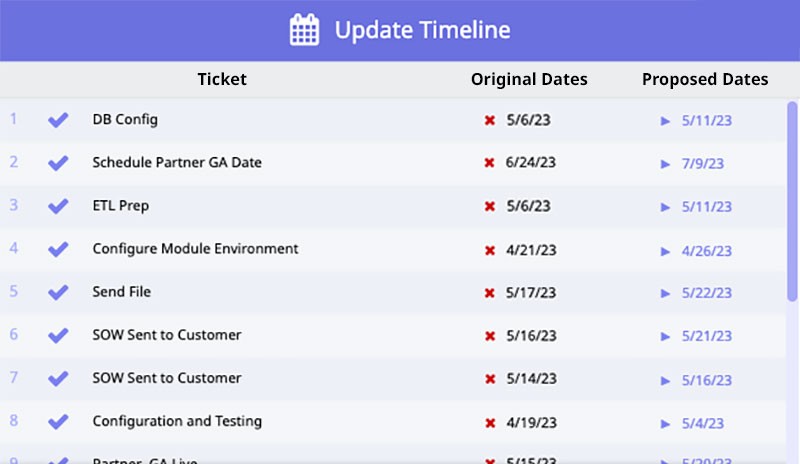The height and width of the screenshot is (464, 800).
Task: Toggle the checkmark for DB Config
Action: (x=58, y=120)
